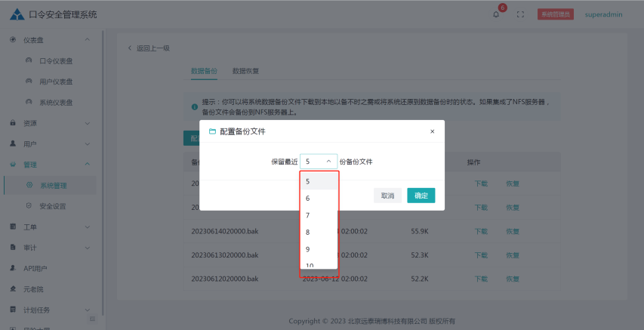This screenshot has width=644, height=330.
Task: Open 安全设置 in the sidebar
Action: click(x=52, y=205)
